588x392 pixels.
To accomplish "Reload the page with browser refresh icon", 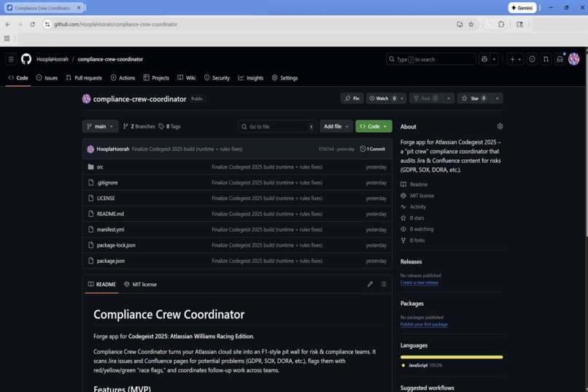I will 33,24.
